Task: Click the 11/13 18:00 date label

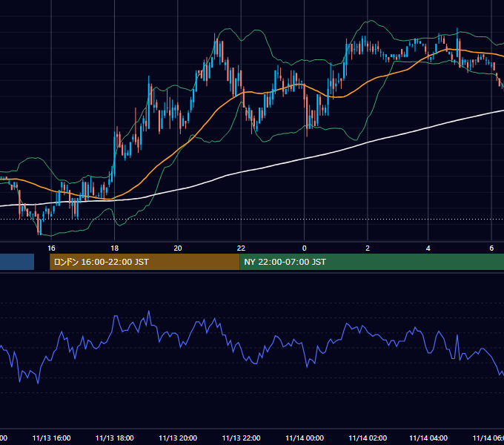Action: tap(115, 438)
